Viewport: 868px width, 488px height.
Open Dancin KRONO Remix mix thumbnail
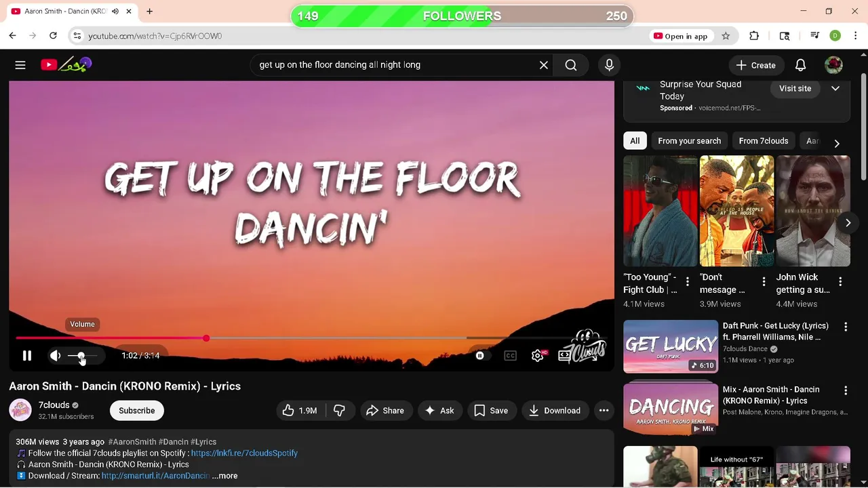(x=671, y=409)
